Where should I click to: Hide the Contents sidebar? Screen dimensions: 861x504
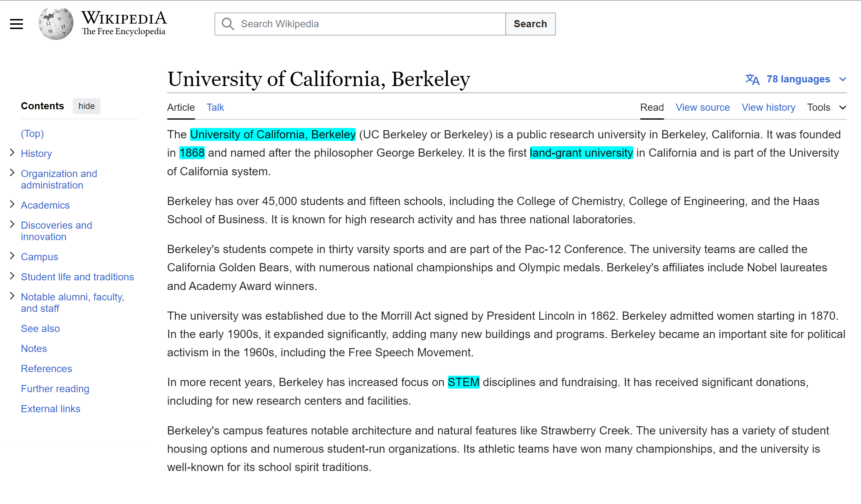[86, 106]
